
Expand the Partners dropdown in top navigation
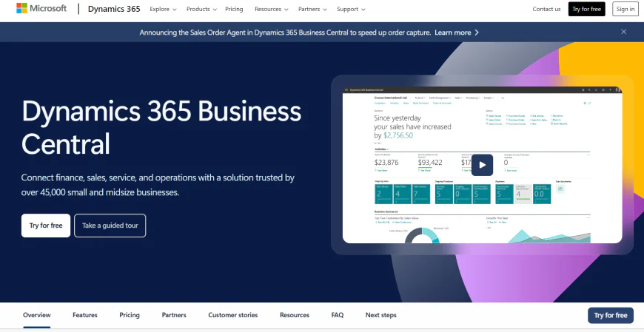312,9
